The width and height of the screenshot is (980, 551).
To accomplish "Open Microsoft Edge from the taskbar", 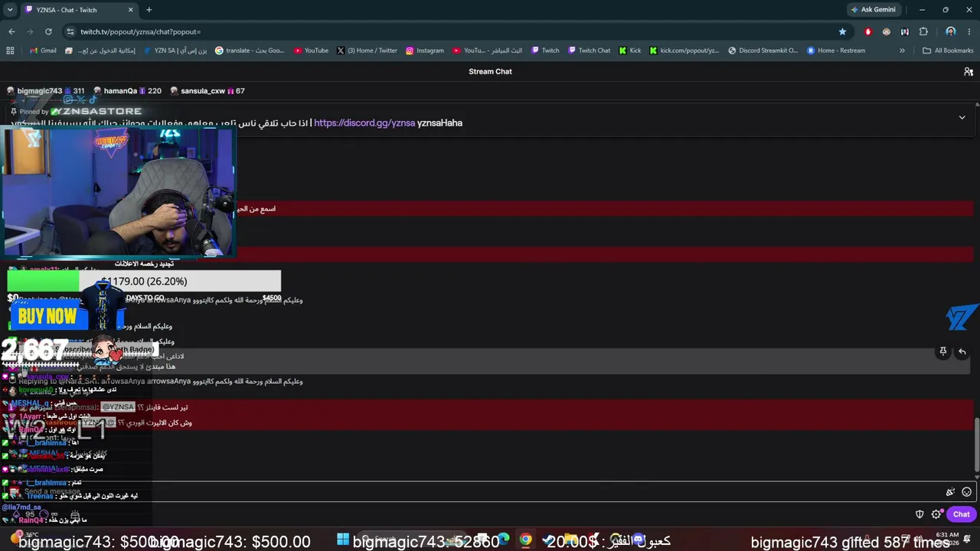I will (503, 540).
